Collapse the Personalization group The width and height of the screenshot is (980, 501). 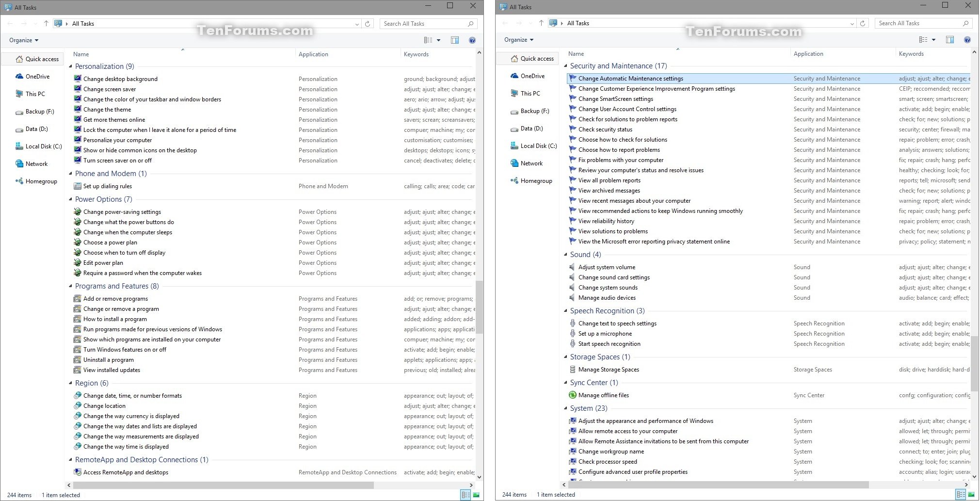pos(71,66)
